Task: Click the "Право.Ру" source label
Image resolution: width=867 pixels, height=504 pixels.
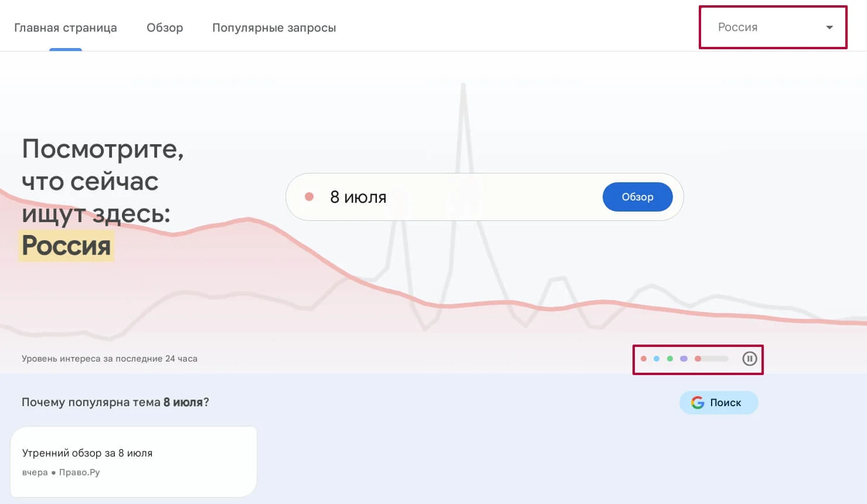Action: [x=80, y=472]
